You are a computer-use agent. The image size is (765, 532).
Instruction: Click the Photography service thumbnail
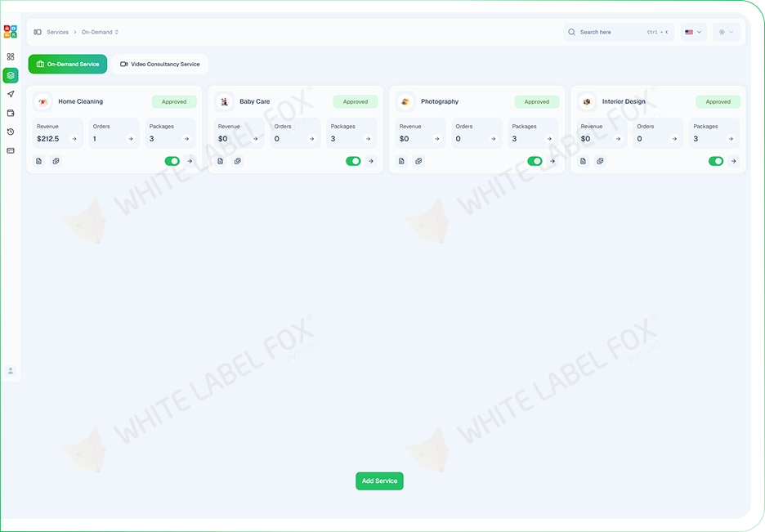(405, 101)
